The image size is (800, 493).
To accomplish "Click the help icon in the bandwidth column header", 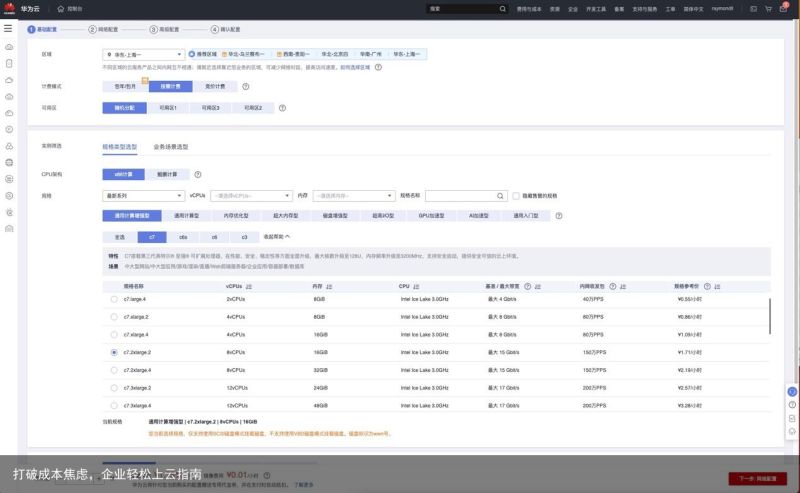I will (528, 287).
